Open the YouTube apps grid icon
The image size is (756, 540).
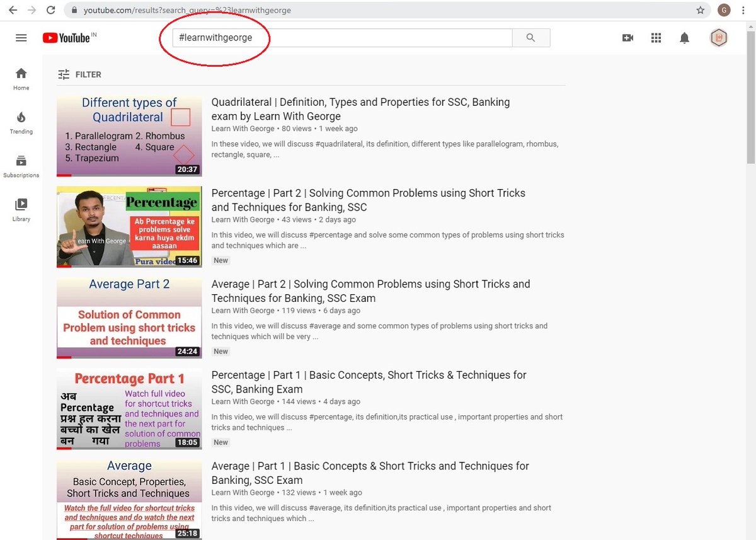[656, 38]
